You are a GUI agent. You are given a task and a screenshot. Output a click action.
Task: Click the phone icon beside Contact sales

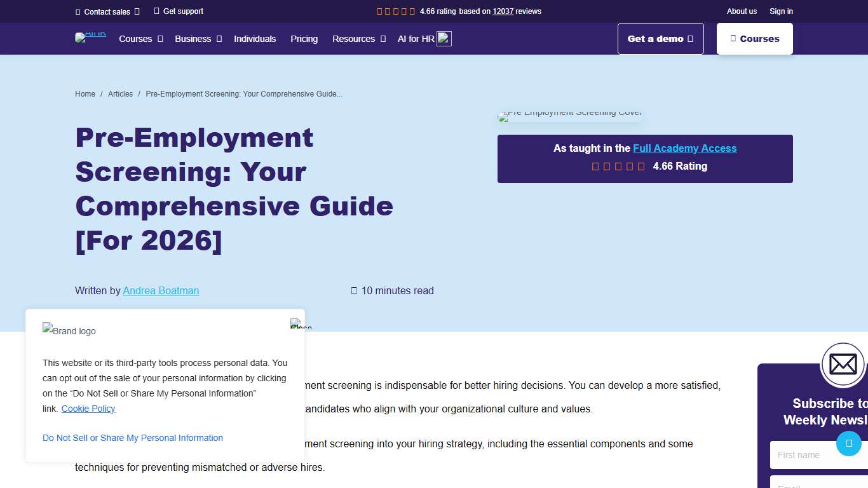click(x=79, y=11)
